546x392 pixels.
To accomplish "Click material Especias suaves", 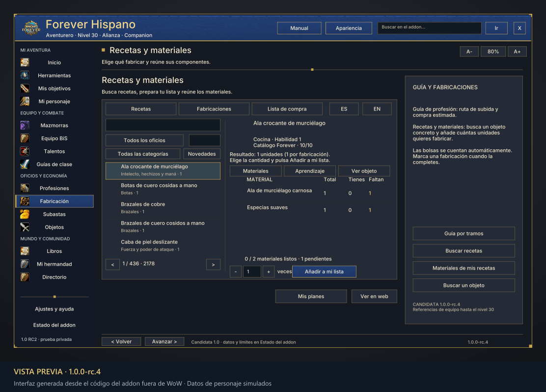I will pyautogui.click(x=310, y=210).
